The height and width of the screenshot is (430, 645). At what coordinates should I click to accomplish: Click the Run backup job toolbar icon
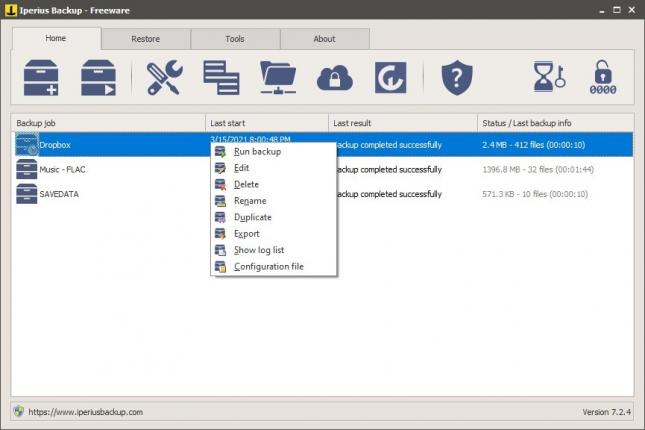click(x=98, y=77)
